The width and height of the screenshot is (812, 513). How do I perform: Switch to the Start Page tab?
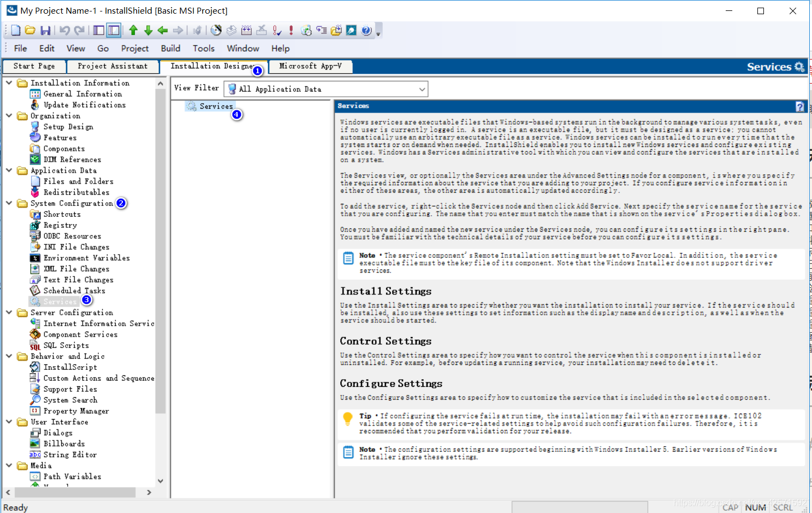click(34, 66)
